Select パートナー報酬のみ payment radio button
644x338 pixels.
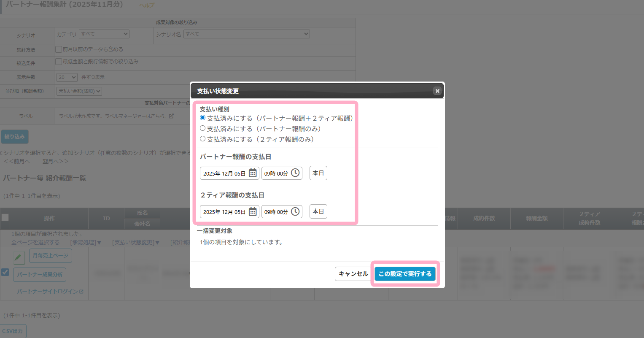click(203, 128)
